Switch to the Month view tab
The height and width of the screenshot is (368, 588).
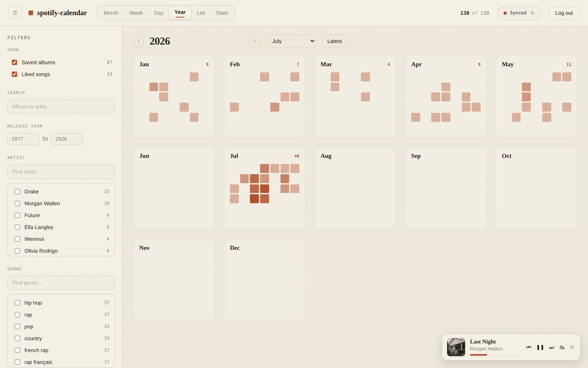pyautogui.click(x=111, y=13)
